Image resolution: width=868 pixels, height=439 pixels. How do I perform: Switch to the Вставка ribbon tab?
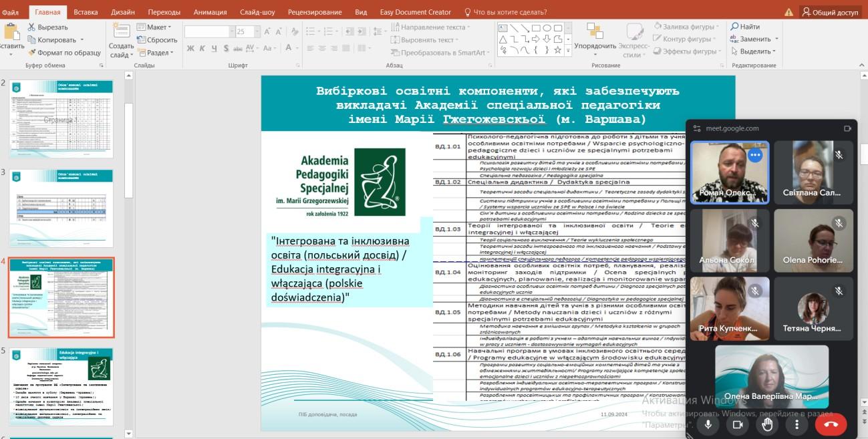click(x=86, y=12)
